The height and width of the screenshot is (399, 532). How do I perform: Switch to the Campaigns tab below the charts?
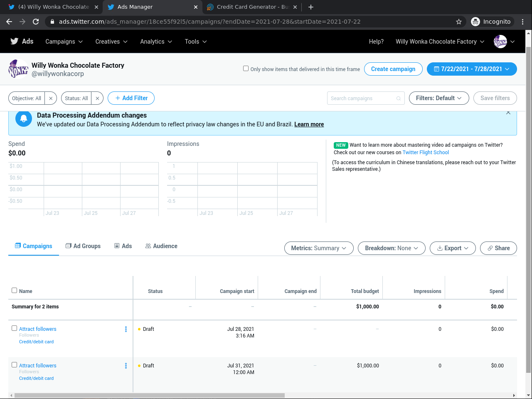34,246
